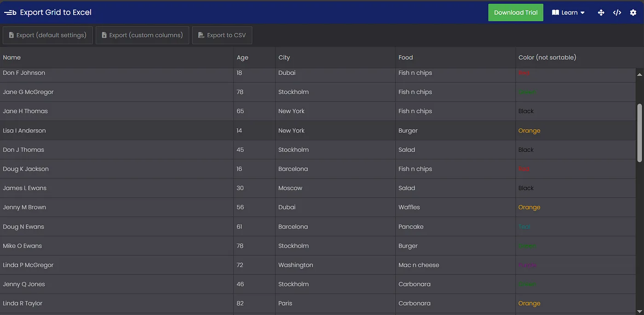The image size is (644, 315).
Task: Open the settings gear icon
Action: pyautogui.click(x=633, y=13)
